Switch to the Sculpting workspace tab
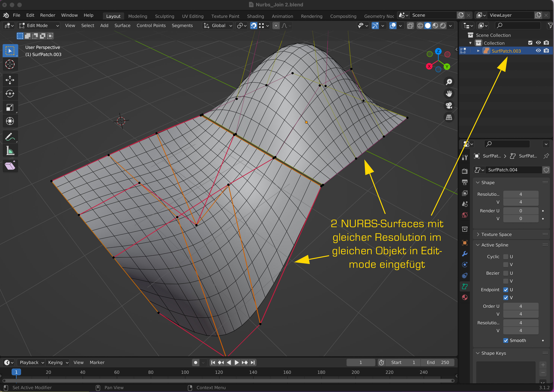 [x=164, y=16]
